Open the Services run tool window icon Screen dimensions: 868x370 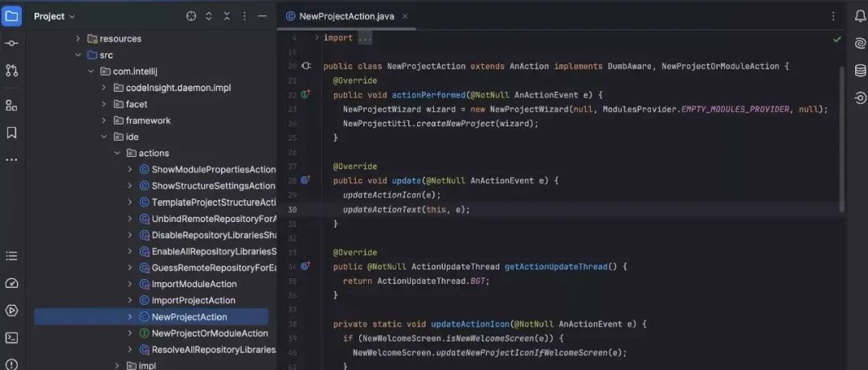click(x=11, y=310)
